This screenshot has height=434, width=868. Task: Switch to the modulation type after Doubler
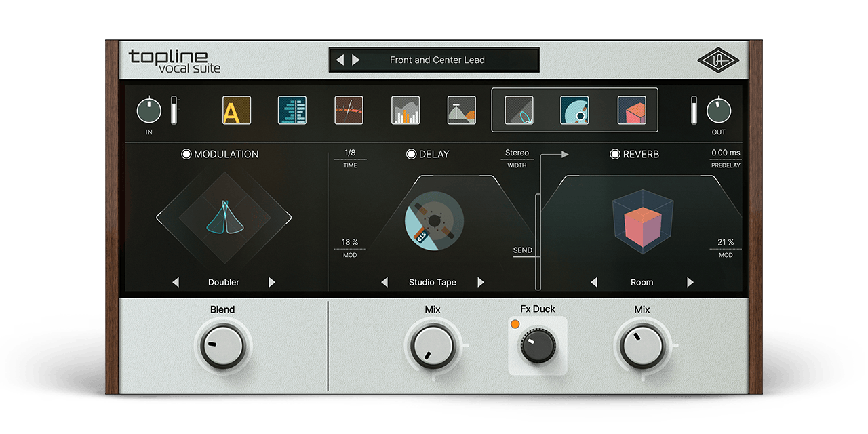(x=272, y=282)
